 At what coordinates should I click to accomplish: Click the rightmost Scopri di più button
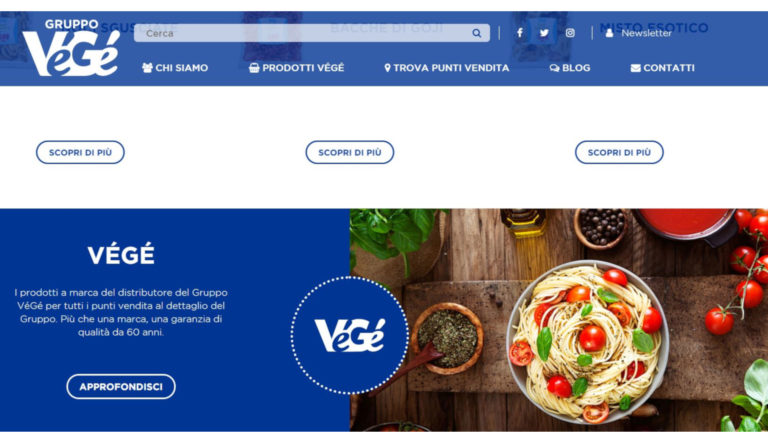pos(619,152)
